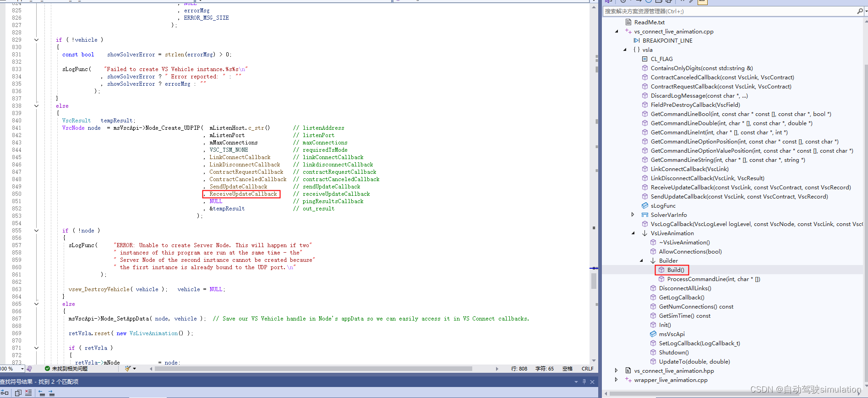Collapse the 'if ( !vehicle )' block at line 829
868x398 pixels.
[x=36, y=40]
